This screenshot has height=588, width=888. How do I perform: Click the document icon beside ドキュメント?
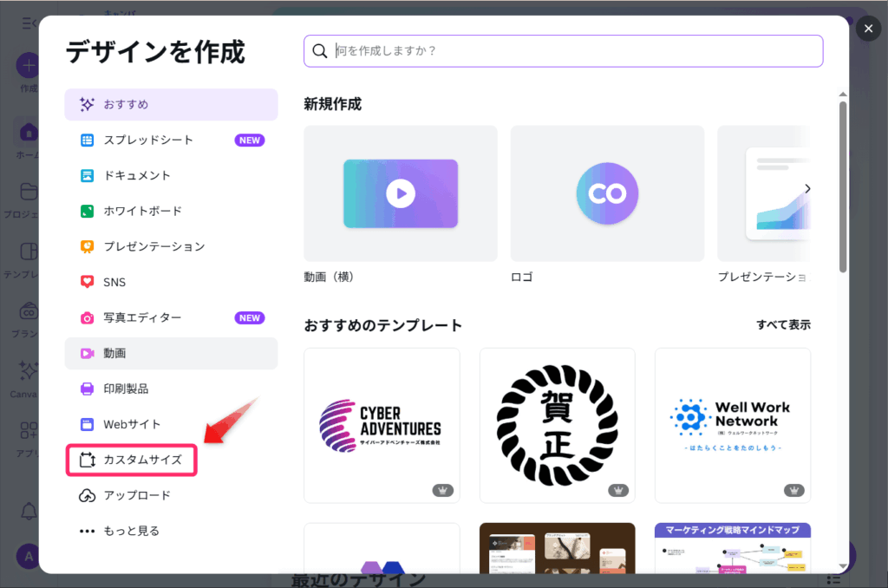87,175
